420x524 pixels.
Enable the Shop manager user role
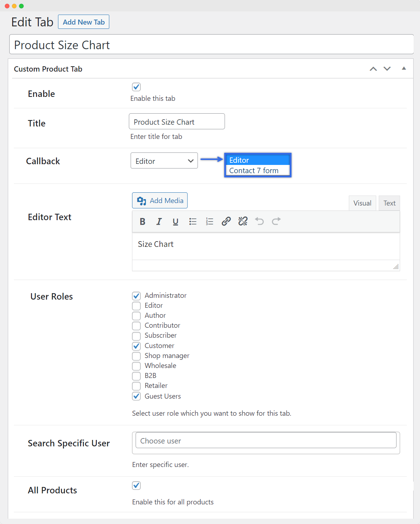(136, 356)
